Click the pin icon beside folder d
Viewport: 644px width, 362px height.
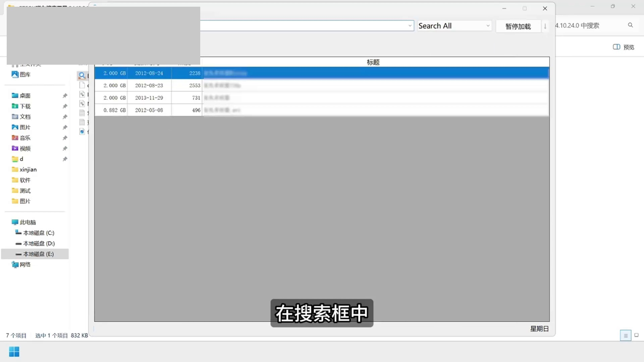(x=65, y=159)
